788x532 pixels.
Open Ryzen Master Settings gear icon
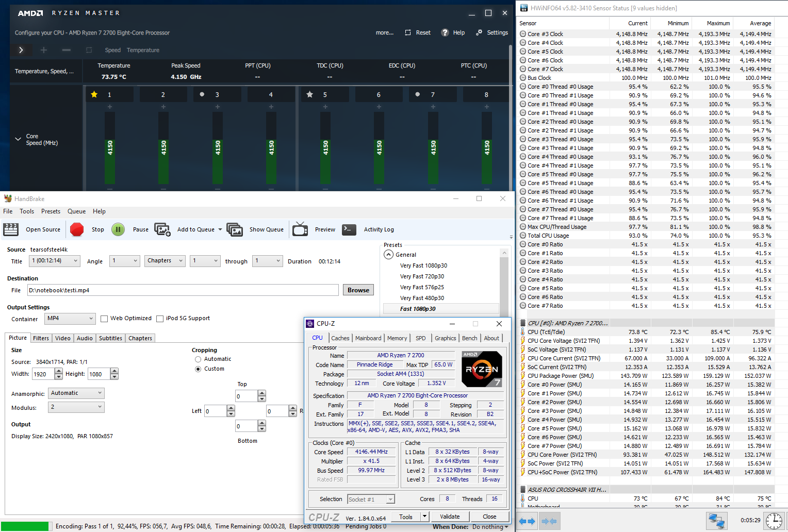click(479, 32)
